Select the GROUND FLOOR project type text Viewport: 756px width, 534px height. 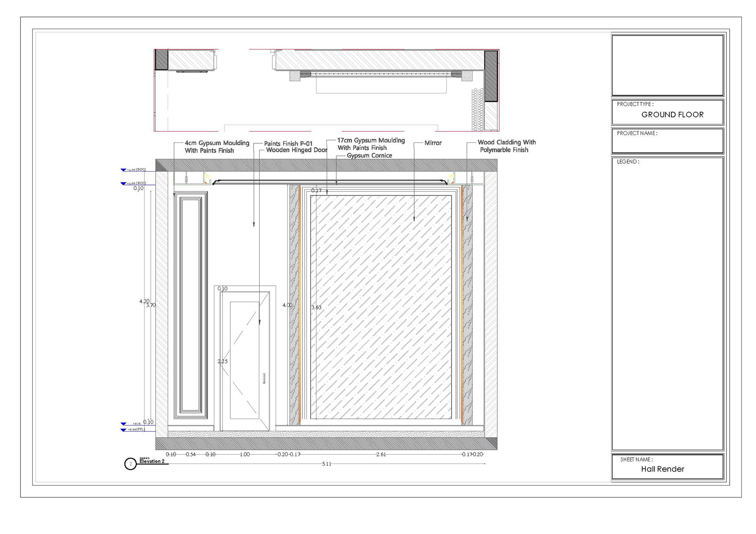[672, 115]
